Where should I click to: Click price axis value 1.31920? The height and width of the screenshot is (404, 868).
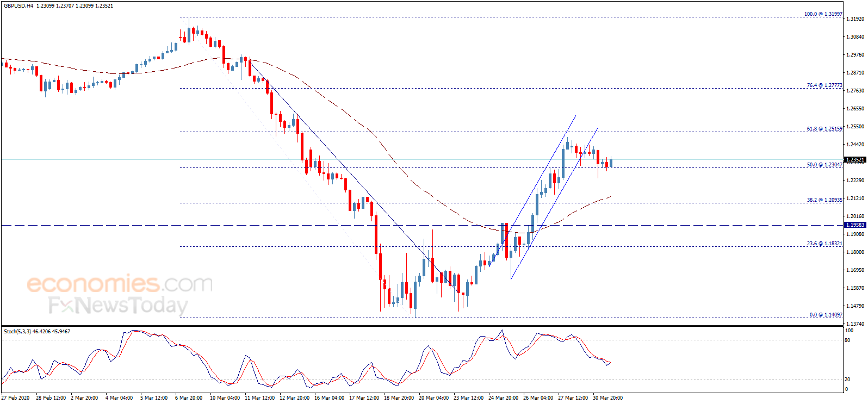tap(855, 19)
